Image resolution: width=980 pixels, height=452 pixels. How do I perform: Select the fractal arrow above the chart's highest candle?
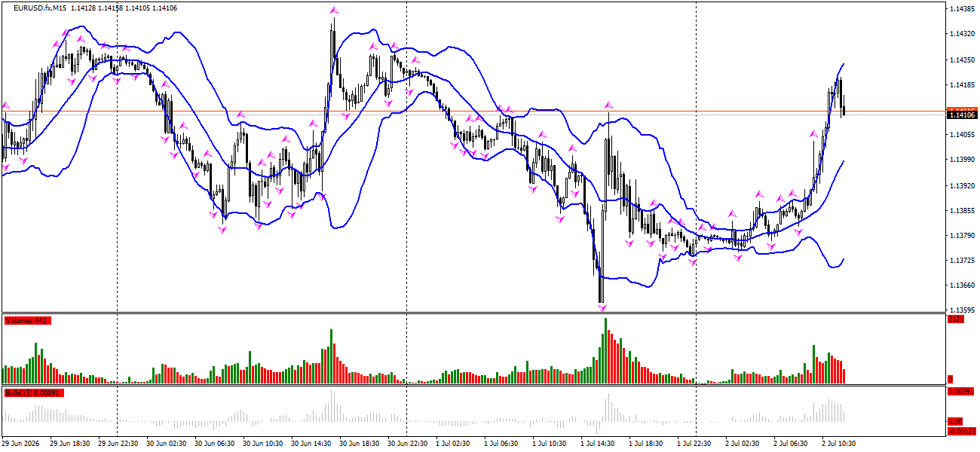333,11
